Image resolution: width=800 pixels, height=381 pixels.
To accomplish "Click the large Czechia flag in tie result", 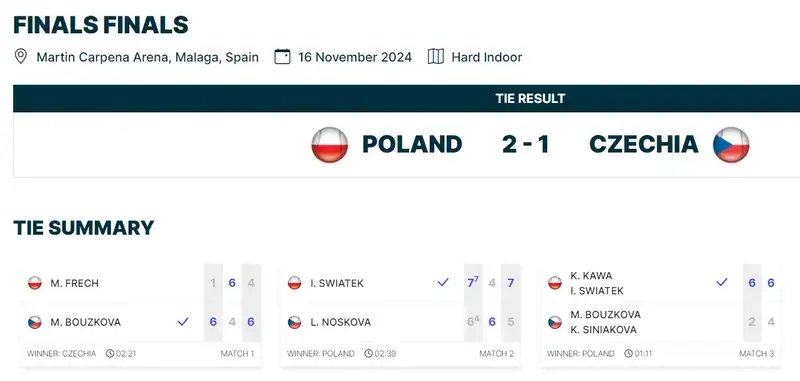I will [731, 145].
